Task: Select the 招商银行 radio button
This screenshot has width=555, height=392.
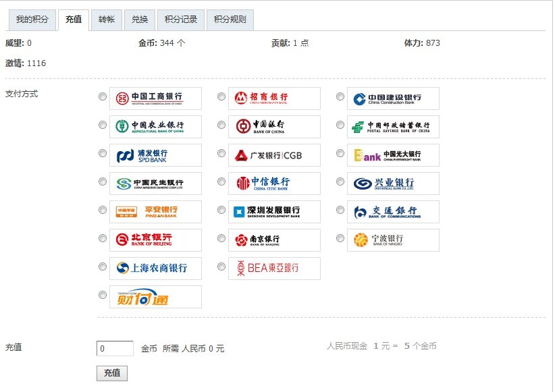Action: (x=221, y=96)
